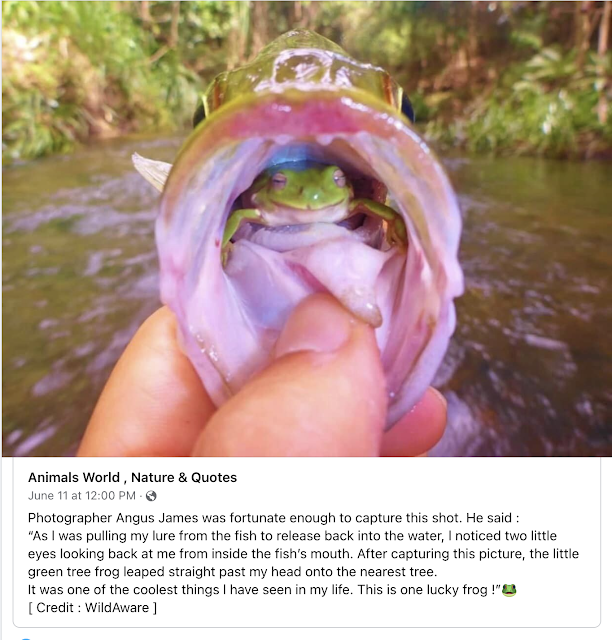Image resolution: width=612 pixels, height=640 pixels.
Task: Click the line starting "As I was pulling"
Action: click(292, 536)
